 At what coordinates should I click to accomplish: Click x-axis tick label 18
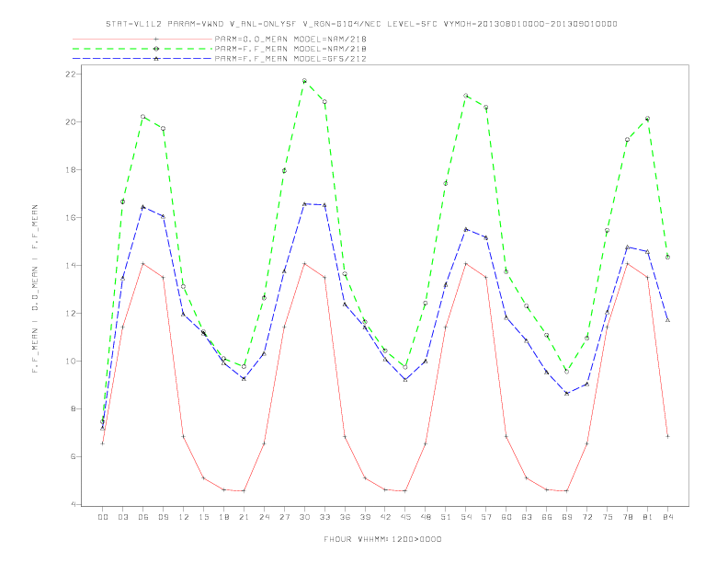223,517
